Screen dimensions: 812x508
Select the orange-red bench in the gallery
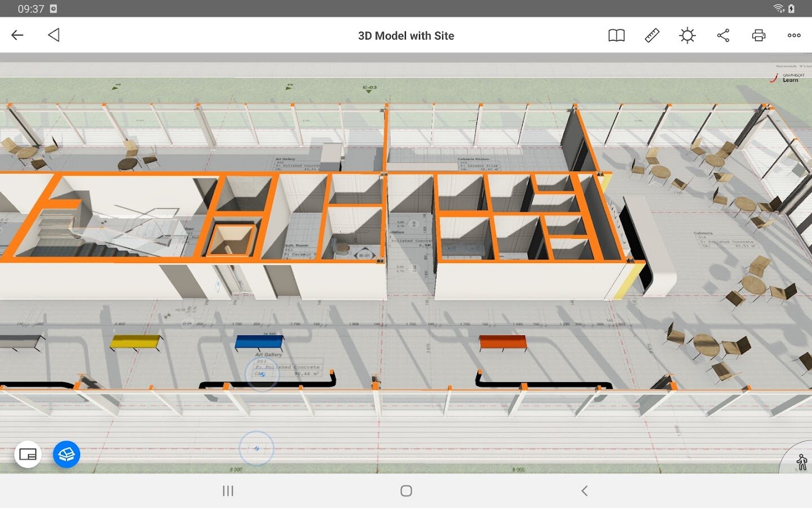pyautogui.click(x=503, y=342)
